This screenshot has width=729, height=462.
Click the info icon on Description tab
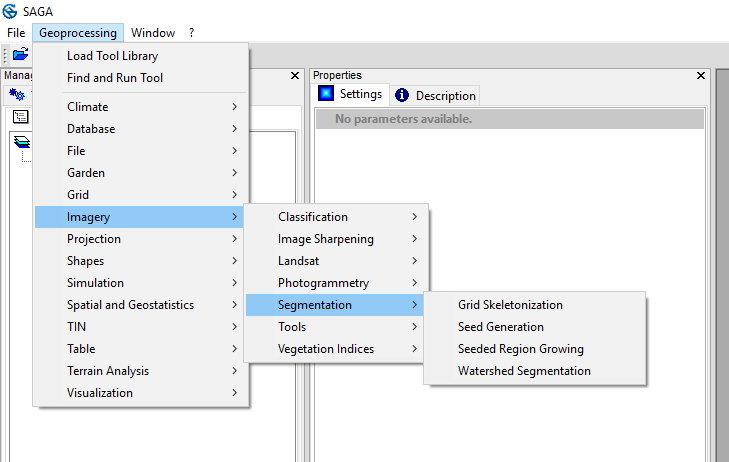tap(402, 95)
